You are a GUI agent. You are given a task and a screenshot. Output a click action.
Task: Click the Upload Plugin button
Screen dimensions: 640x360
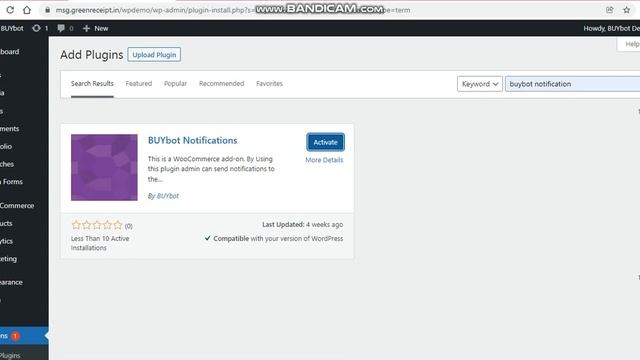[x=154, y=55]
